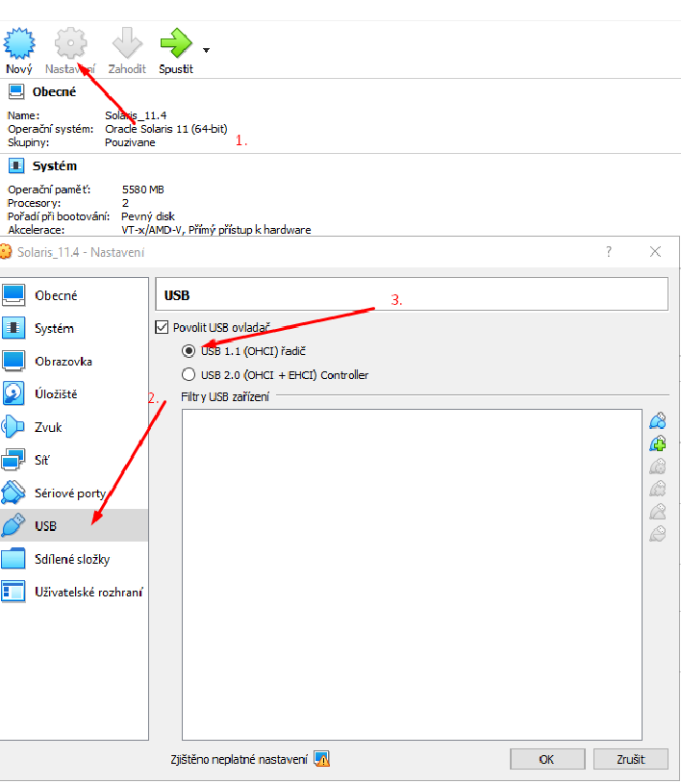Select Uživatelské rozhraní in settings sidebar
681x784 pixels.
[x=74, y=592]
